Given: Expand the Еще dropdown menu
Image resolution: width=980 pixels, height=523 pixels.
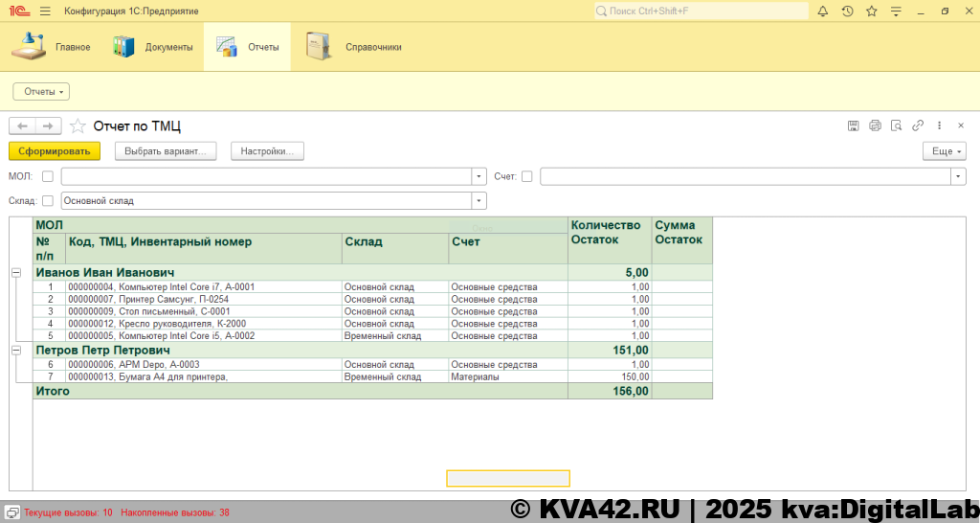Looking at the screenshot, I should [x=944, y=151].
